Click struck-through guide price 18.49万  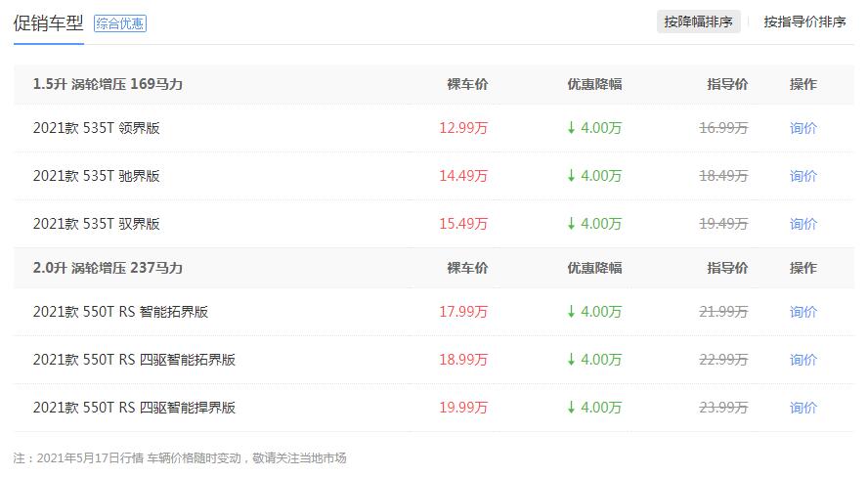[723, 176]
